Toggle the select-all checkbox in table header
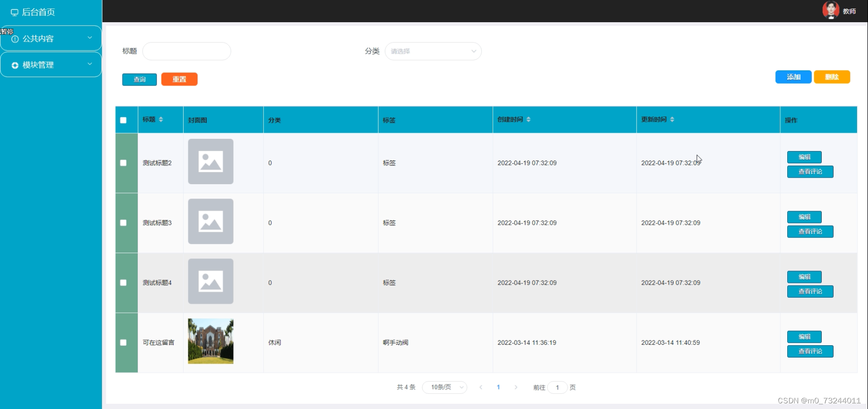Screen dimensions: 868x409 tap(123, 120)
